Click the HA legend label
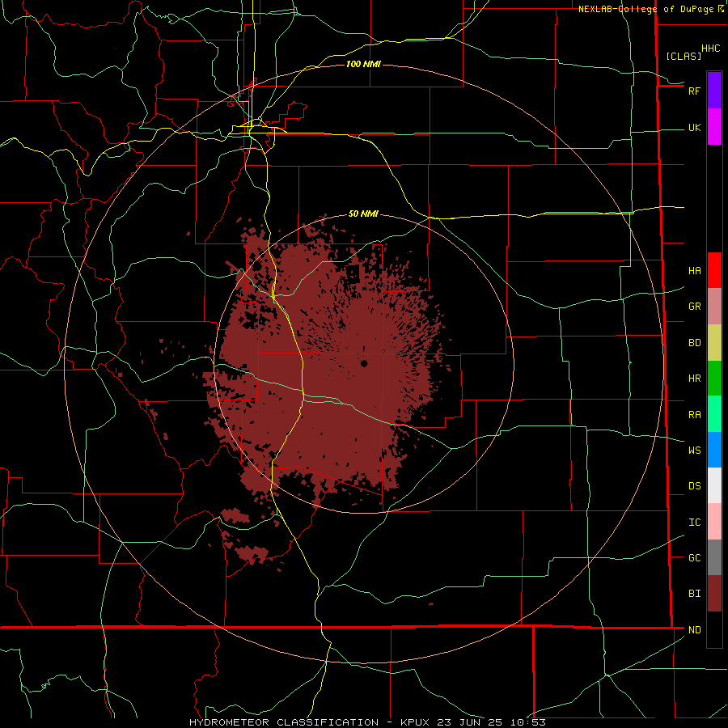The image size is (728, 728). pyautogui.click(x=694, y=271)
